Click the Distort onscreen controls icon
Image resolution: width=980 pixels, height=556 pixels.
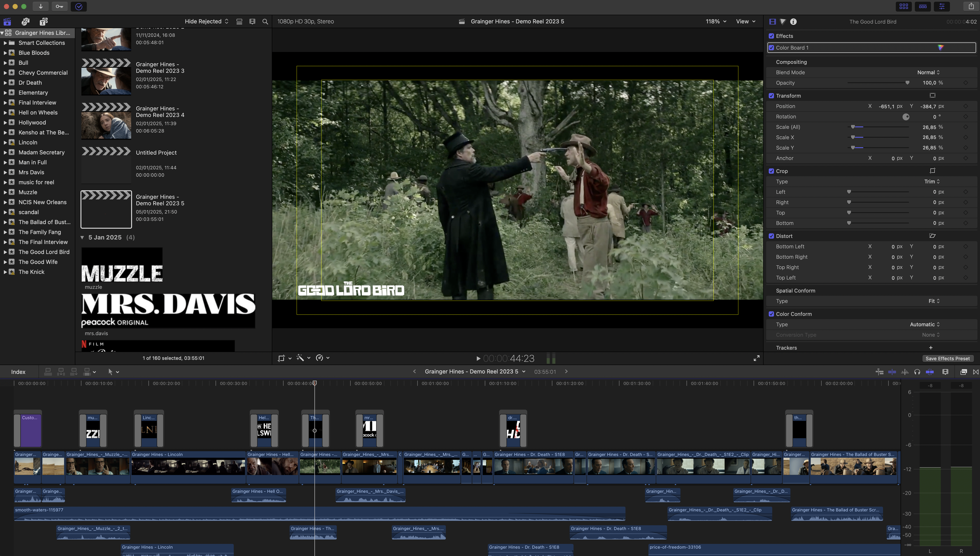point(933,236)
